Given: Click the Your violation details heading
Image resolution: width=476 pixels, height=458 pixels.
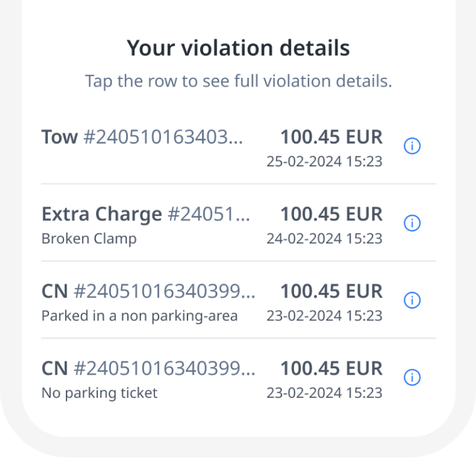Looking at the screenshot, I should click(x=238, y=48).
